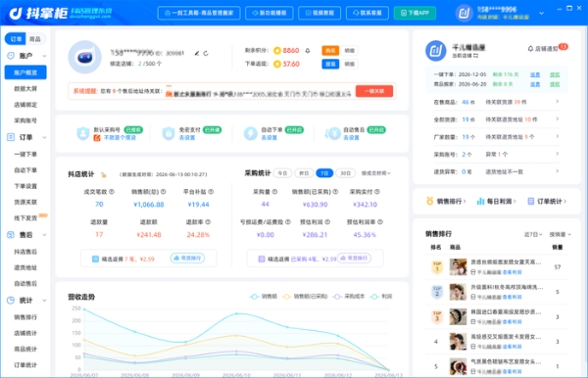Select the 昨日 range for 采购统计

[304, 173]
